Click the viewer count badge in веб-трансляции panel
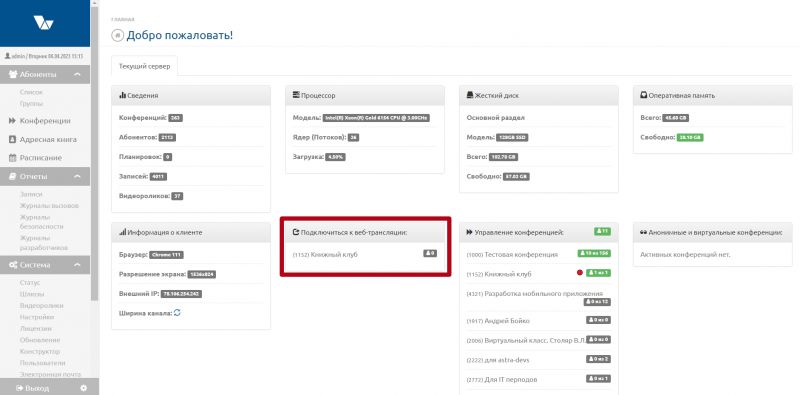 point(430,253)
